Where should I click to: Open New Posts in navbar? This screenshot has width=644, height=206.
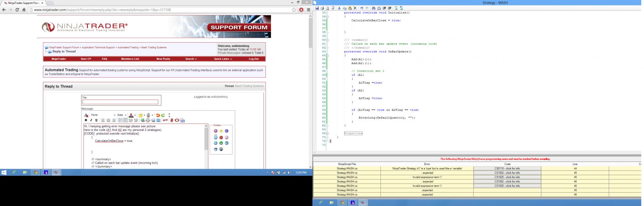click(163, 59)
